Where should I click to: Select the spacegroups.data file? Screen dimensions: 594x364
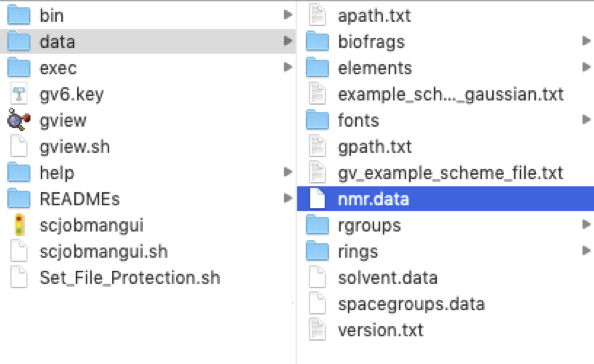[411, 304]
